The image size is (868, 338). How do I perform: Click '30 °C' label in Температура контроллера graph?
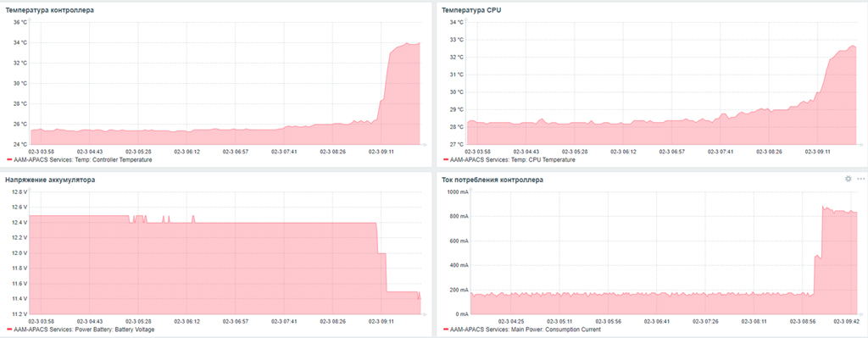click(x=20, y=84)
